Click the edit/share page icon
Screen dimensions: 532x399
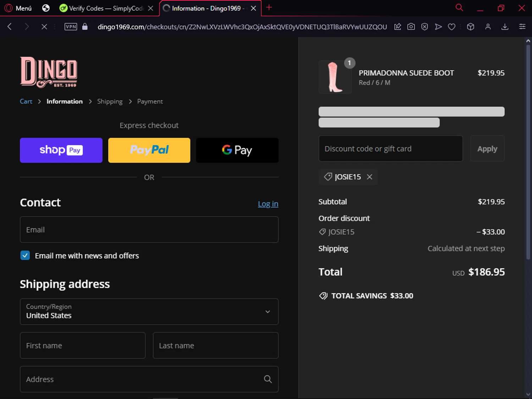pyautogui.click(x=398, y=27)
